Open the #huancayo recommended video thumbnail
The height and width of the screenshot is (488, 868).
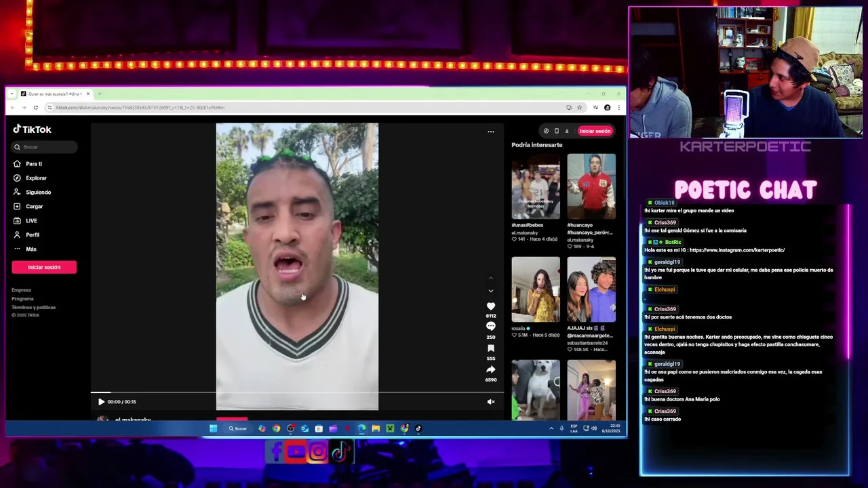pos(591,186)
